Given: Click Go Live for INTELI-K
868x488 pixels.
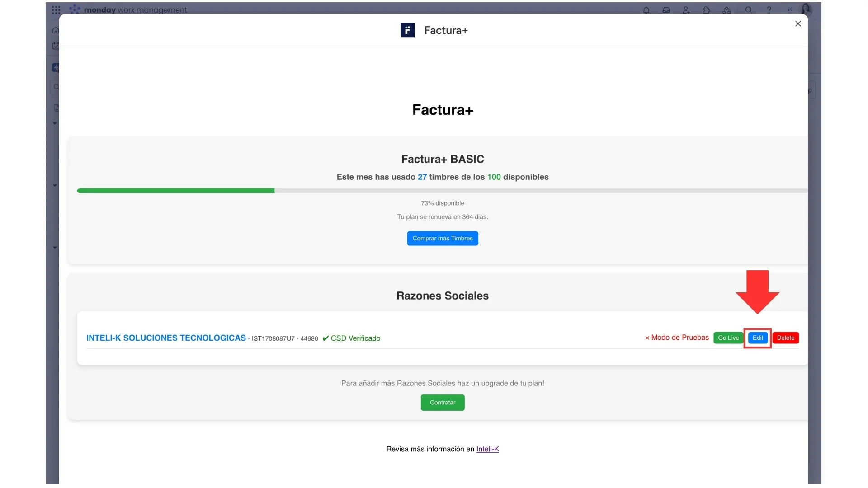Looking at the screenshot, I should tap(728, 338).
